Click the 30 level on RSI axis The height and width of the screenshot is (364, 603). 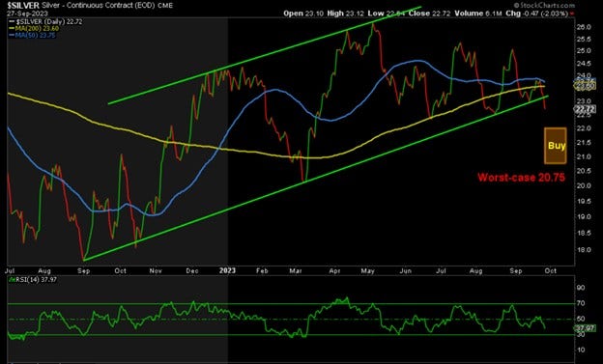coord(581,334)
